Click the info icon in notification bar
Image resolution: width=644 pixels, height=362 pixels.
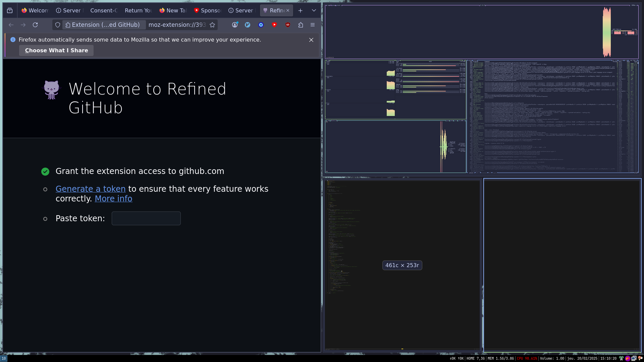[x=13, y=40]
